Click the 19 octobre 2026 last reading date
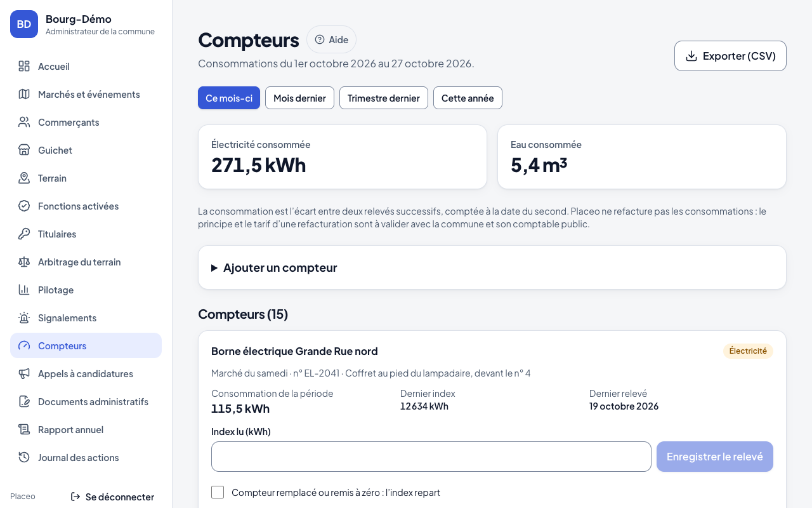 624,406
